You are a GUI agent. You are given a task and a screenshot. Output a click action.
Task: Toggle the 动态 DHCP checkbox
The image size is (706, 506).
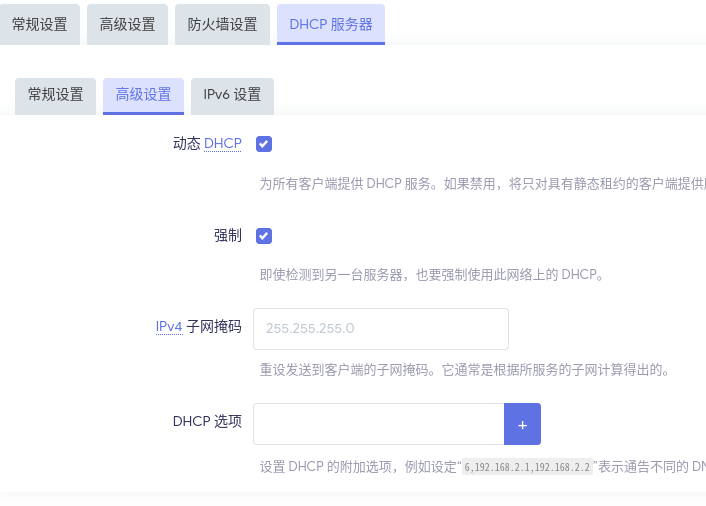coord(264,144)
